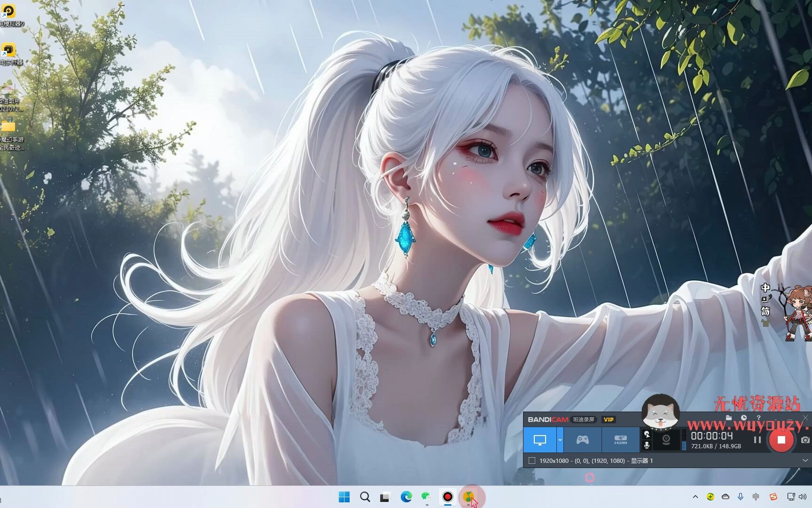The width and height of the screenshot is (812, 508).
Task: Select Bandicam screen recording mode
Action: pyautogui.click(x=540, y=440)
